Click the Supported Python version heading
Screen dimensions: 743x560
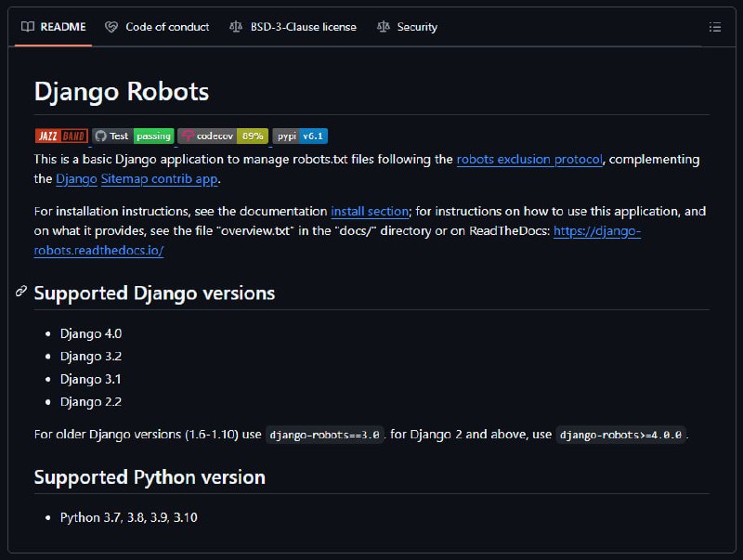(x=150, y=477)
